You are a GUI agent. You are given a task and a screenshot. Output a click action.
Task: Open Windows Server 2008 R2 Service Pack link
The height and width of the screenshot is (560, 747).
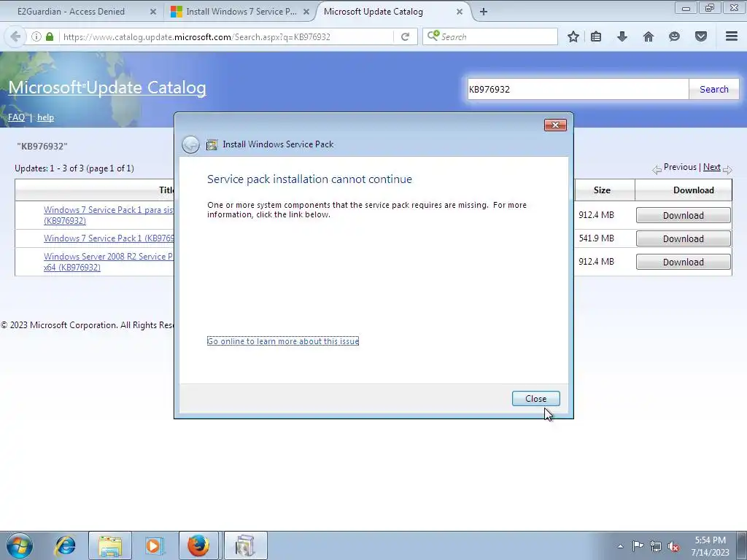pos(108,262)
